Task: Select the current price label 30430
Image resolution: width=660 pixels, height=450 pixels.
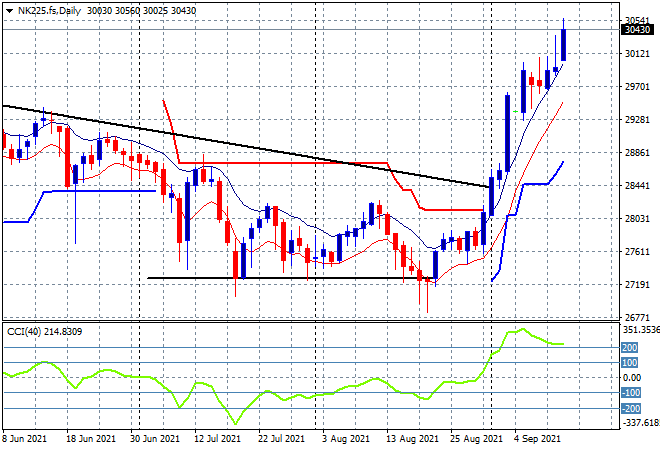Action: (638, 29)
